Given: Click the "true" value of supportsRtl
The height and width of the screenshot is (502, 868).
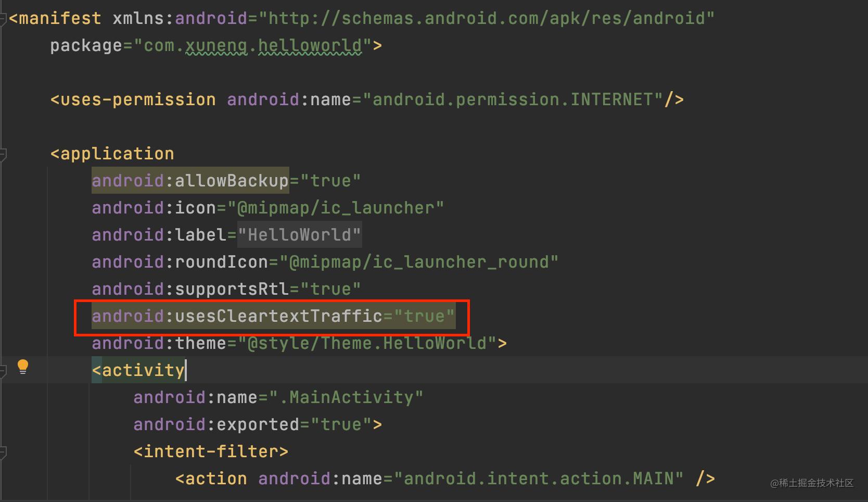Looking at the screenshot, I should pyautogui.click(x=330, y=289).
